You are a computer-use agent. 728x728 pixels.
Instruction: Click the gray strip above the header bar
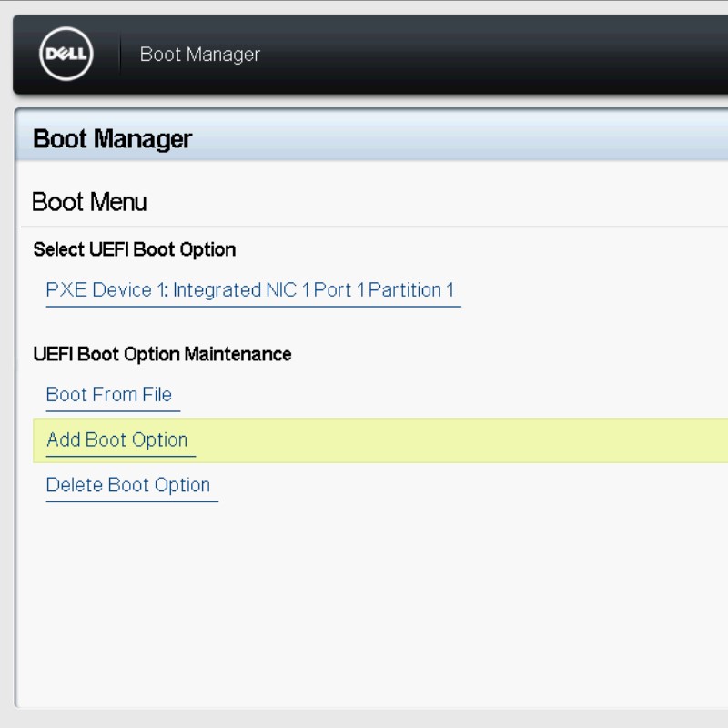point(364,6)
